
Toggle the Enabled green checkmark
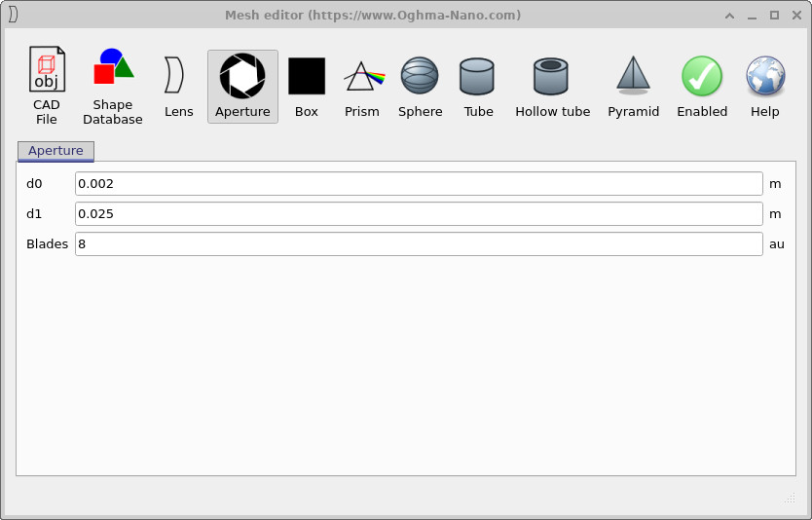pos(702,86)
